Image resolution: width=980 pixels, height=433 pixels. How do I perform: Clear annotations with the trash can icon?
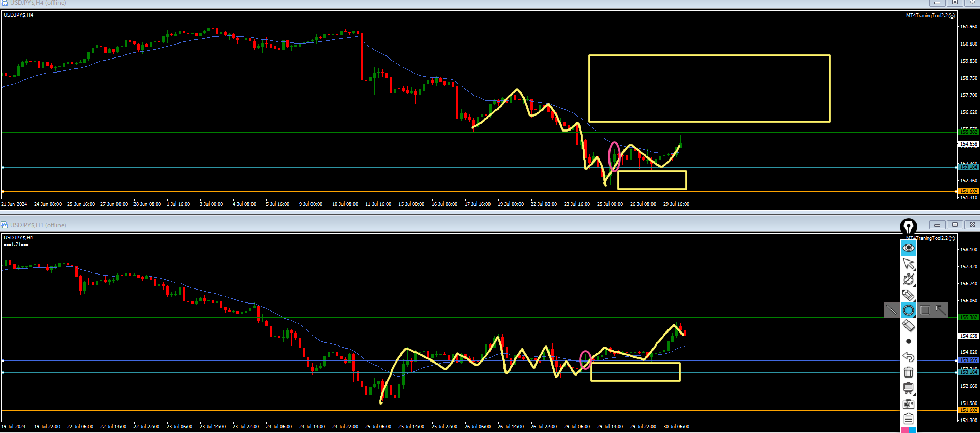point(908,372)
